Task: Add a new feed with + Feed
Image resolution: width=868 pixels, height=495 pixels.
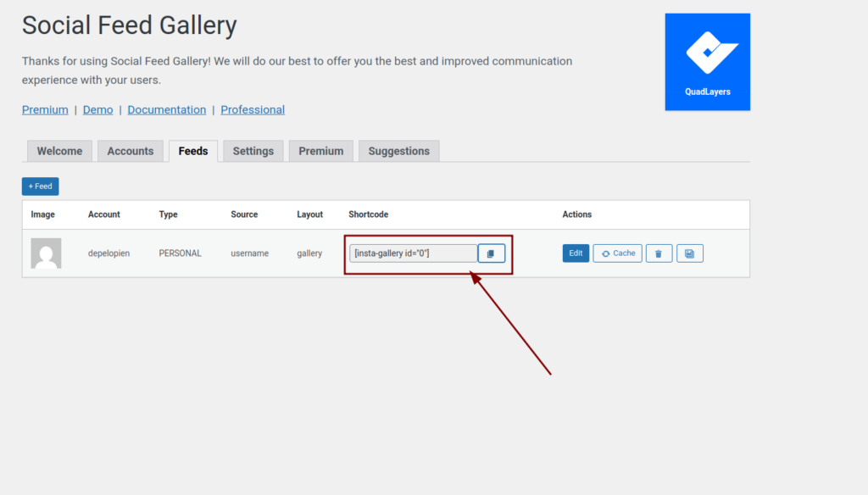Action: point(40,186)
